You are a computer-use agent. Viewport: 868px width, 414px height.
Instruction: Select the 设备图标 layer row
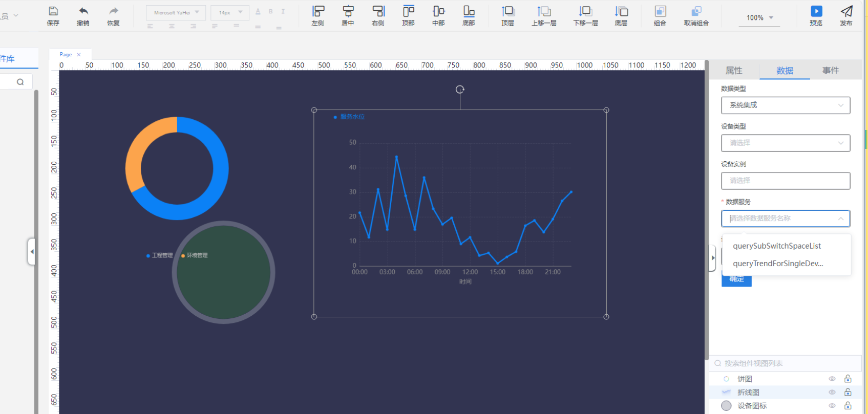pos(786,405)
